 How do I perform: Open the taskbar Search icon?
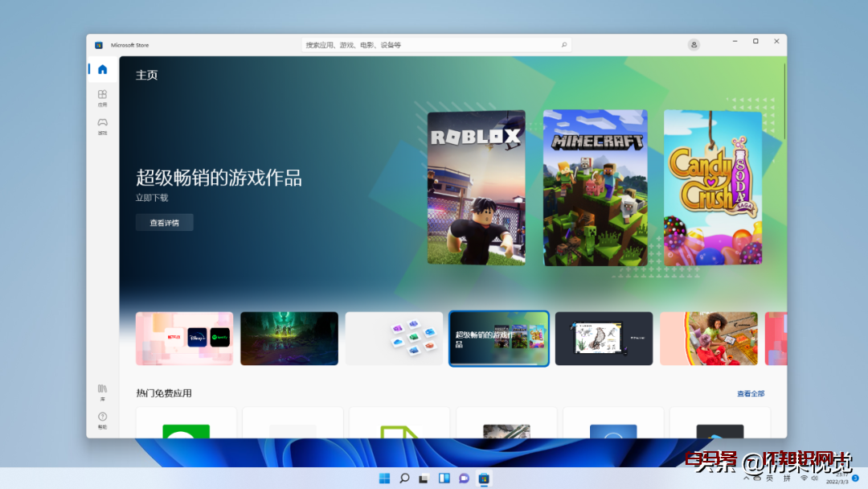point(404,479)
